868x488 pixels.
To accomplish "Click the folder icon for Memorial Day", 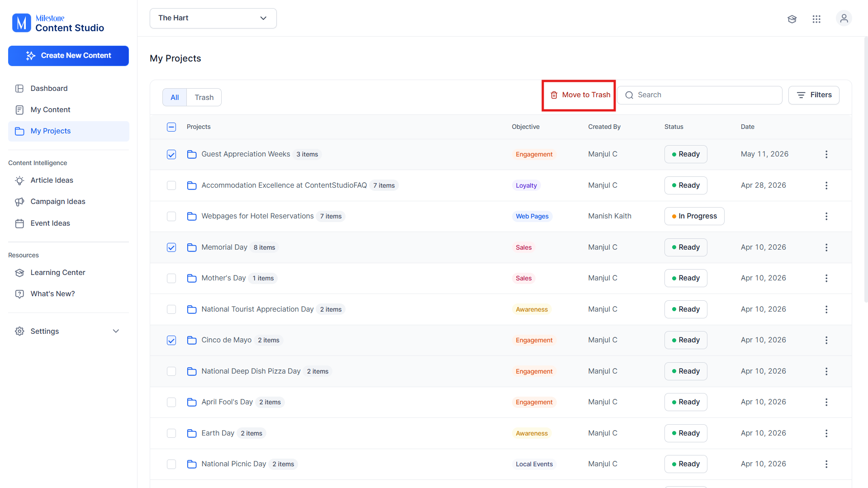I will (x=192, y=247).
